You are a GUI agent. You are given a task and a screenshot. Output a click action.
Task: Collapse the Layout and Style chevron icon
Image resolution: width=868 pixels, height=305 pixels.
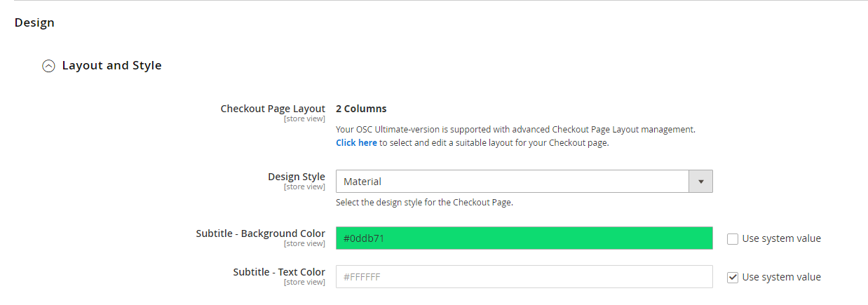[x=48, y=66]
